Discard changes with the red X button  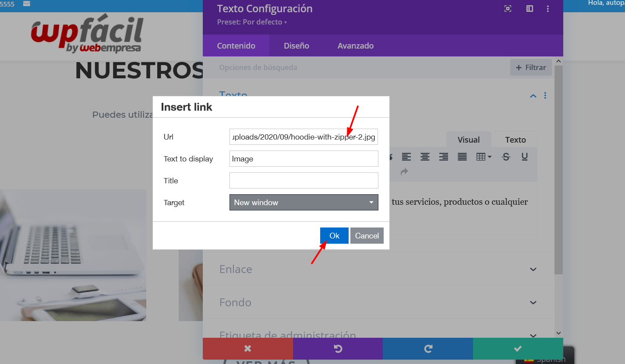tap(248, 349)
